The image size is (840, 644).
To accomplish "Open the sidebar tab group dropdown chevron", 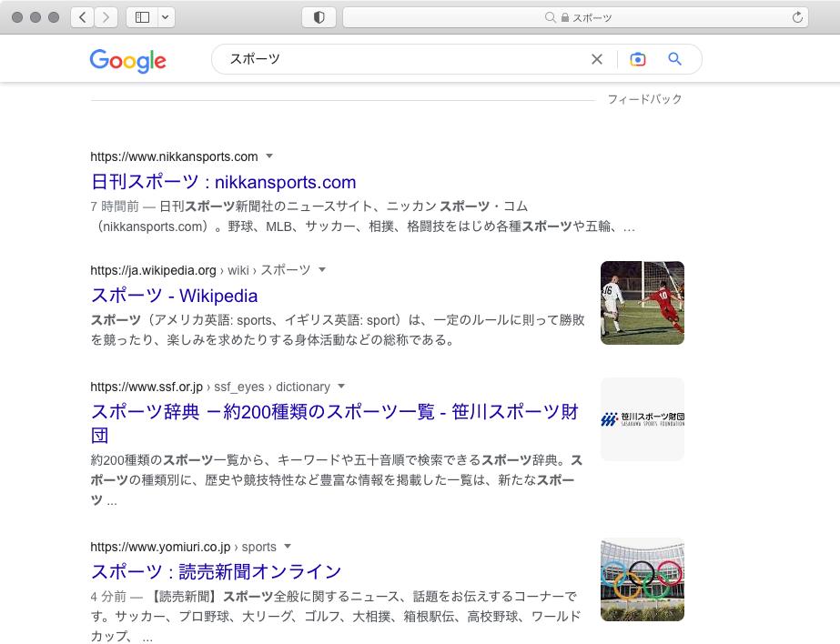I will point(166,17).
